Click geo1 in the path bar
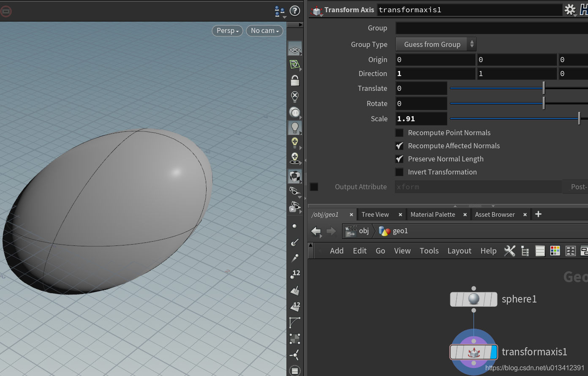The image size is (588, 376). point(393,231)
